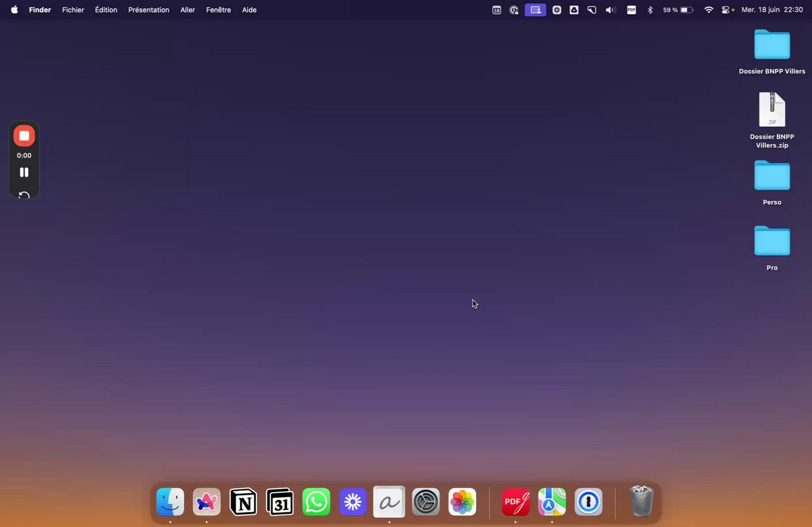The image size is (812, 527).
Task: Stop the screen recording with red button
Action: click(x=24, y=136)
